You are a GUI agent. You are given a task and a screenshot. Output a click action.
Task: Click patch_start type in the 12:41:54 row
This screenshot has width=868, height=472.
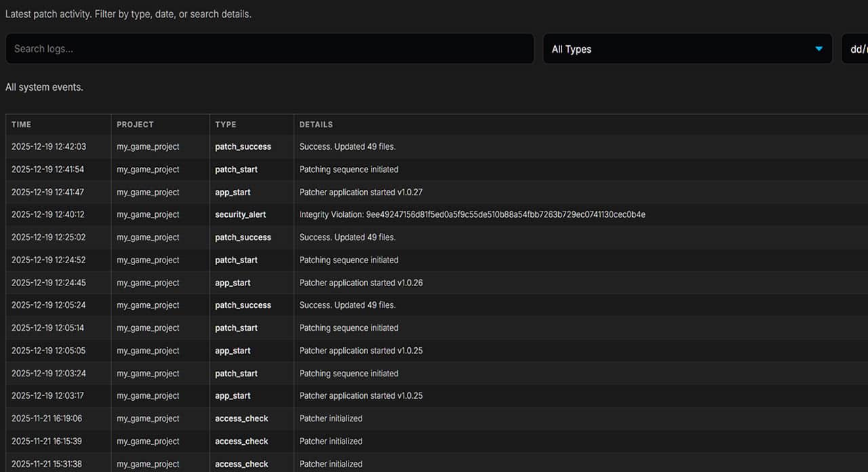[x=236, y=170]
